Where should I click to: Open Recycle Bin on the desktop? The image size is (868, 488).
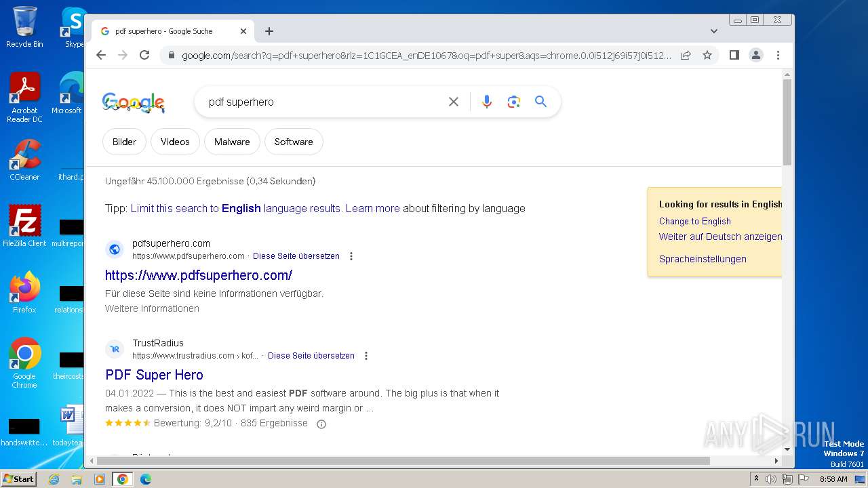pos(24,27)
